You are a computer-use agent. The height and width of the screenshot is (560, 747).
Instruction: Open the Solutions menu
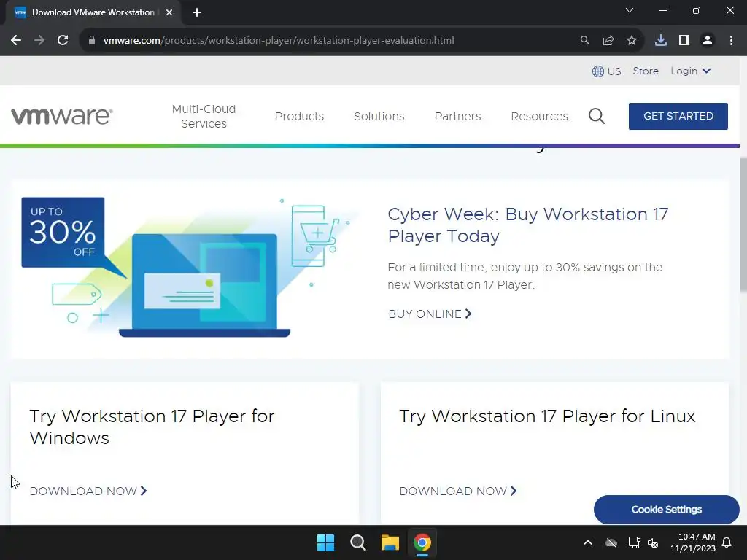point(379,116)
